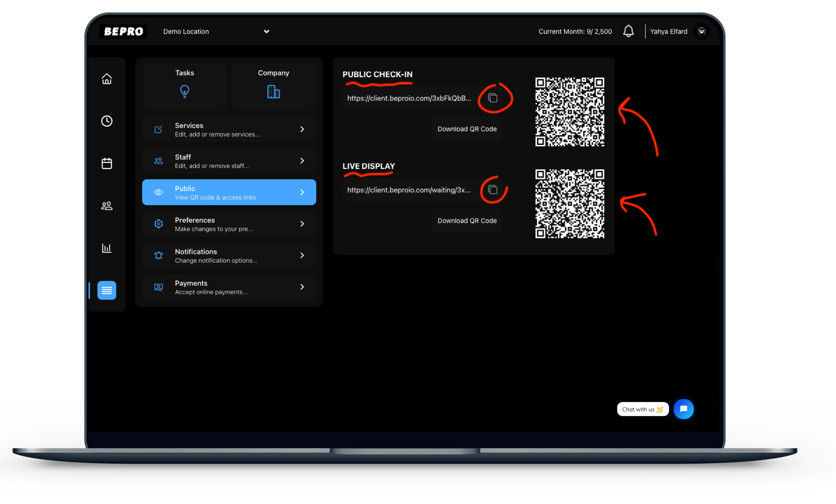Select the Public menu item
This screenshot has width=836, height=504.
[229, 192]
